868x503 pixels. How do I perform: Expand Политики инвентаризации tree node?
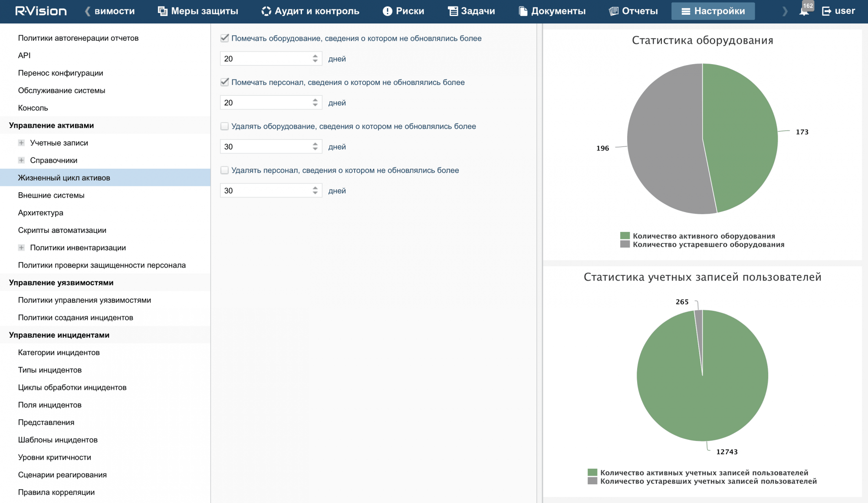click(21, 248)
